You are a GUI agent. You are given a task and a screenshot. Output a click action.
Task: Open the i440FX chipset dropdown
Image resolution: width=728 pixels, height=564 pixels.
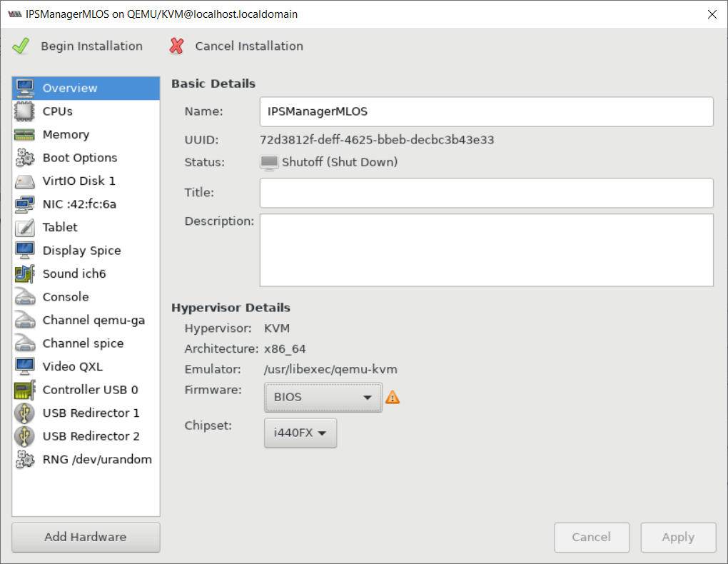pos(300,433)
